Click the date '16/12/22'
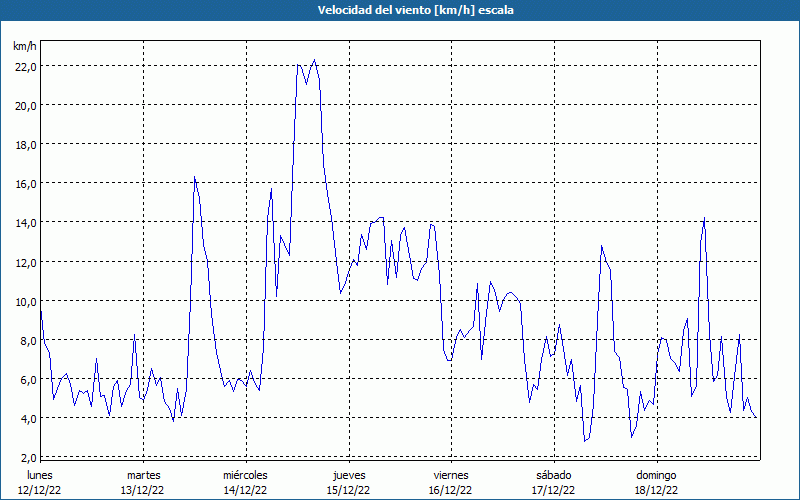Screen dimensions: 800x500 point(451,490)
